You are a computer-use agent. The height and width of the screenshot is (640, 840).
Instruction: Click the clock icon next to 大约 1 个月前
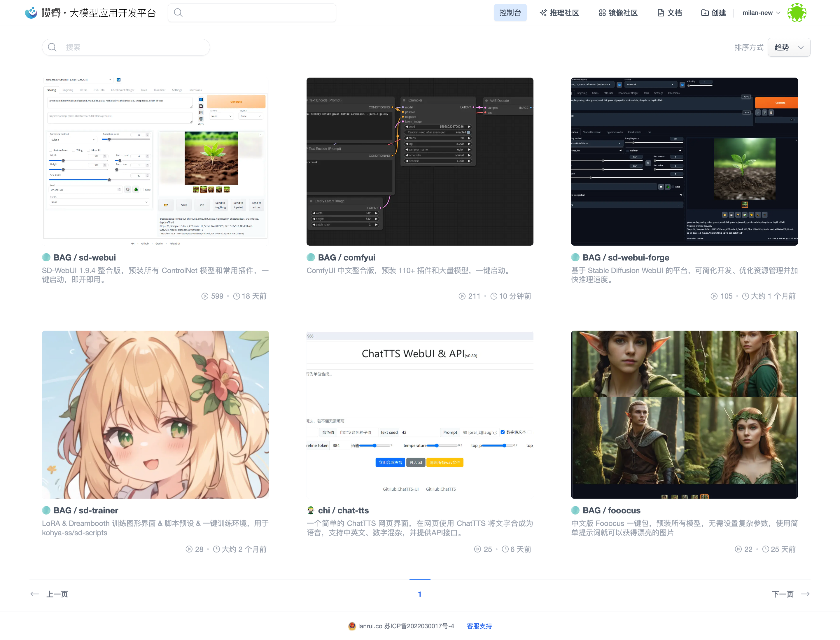[x=746, y=296]
